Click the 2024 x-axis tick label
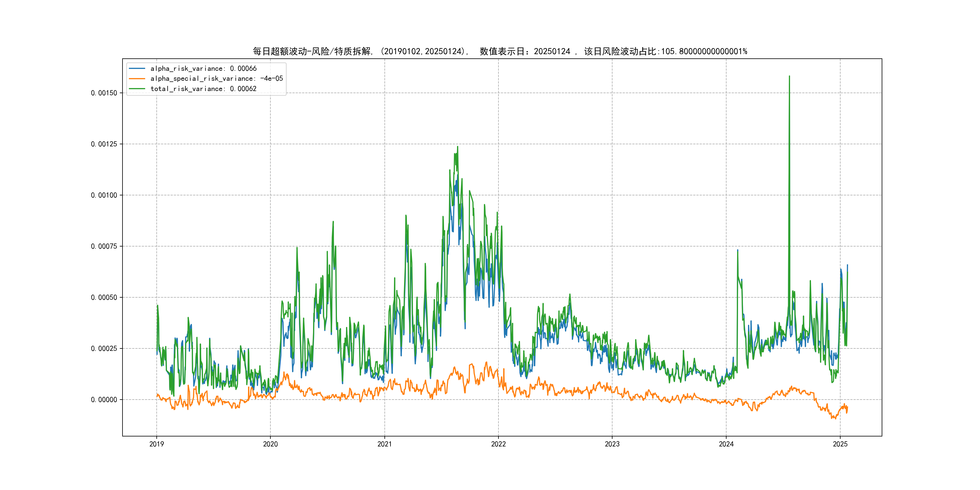The image size is (980, 490). click(726, 444)
